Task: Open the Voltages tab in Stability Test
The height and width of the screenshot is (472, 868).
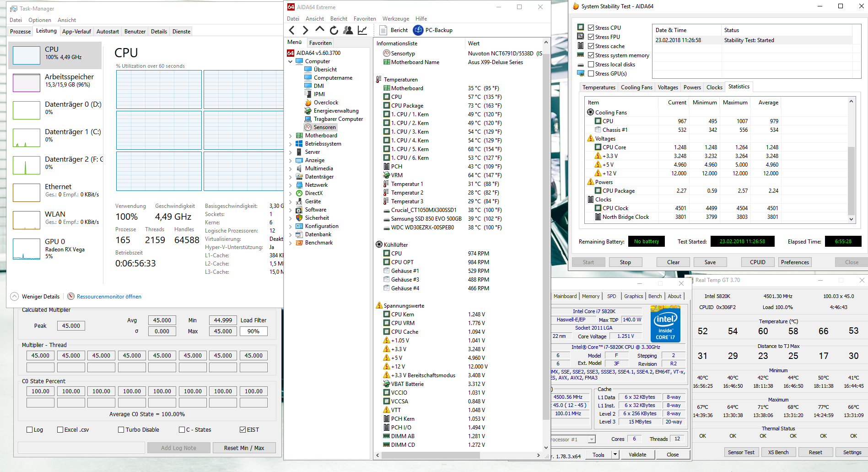Action: pos(668,87)
